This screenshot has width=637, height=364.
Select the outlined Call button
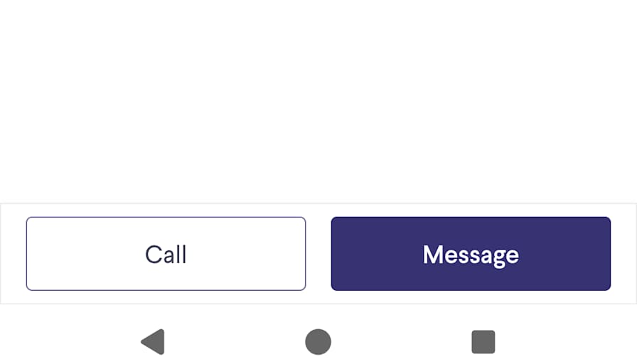[x=166, y=254]
